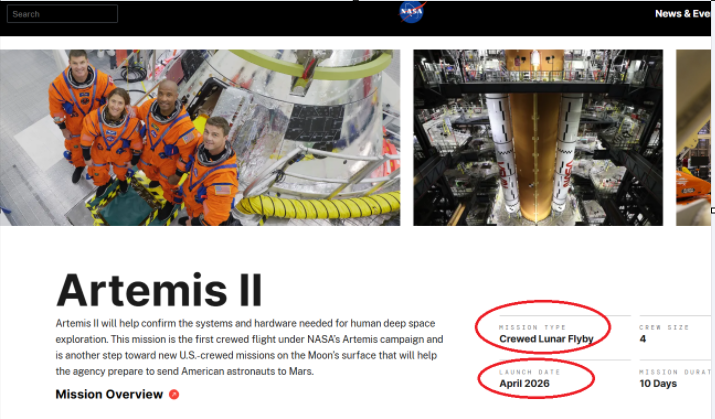The height and width of the screenshot is (419, 715).
Task: Click the 10 Days duration value
Action: coord(659,384)
